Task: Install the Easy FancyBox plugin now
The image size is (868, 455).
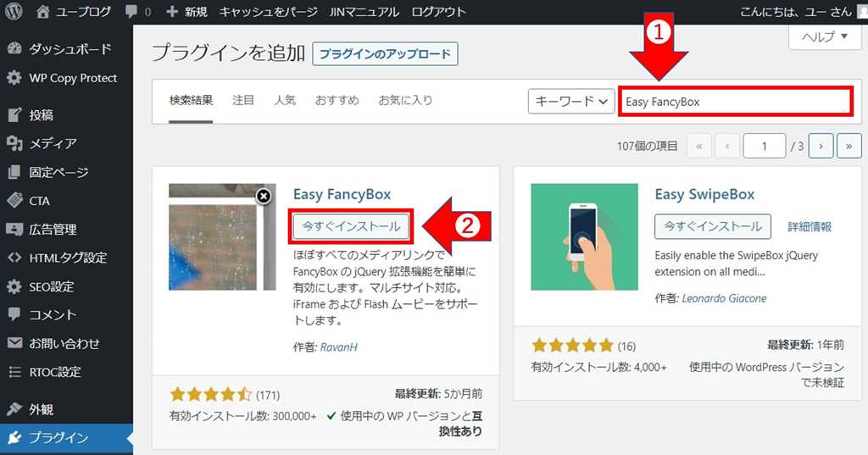Action: click(x=350, y=226)
